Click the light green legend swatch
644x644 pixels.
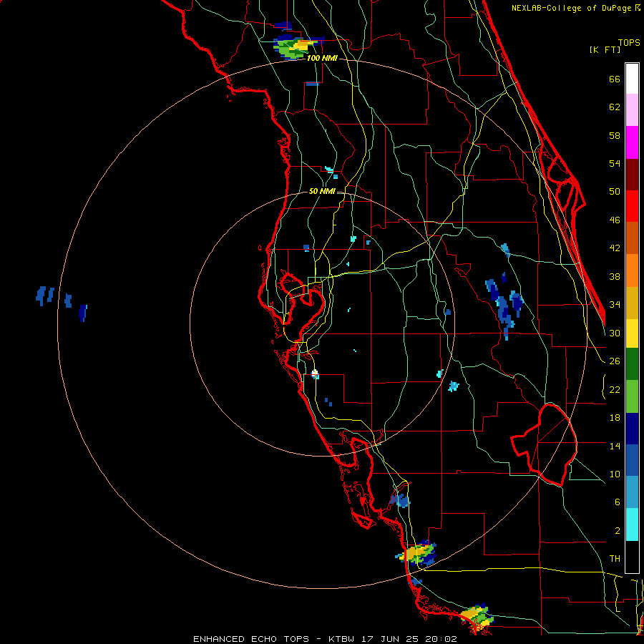point(632,396)
